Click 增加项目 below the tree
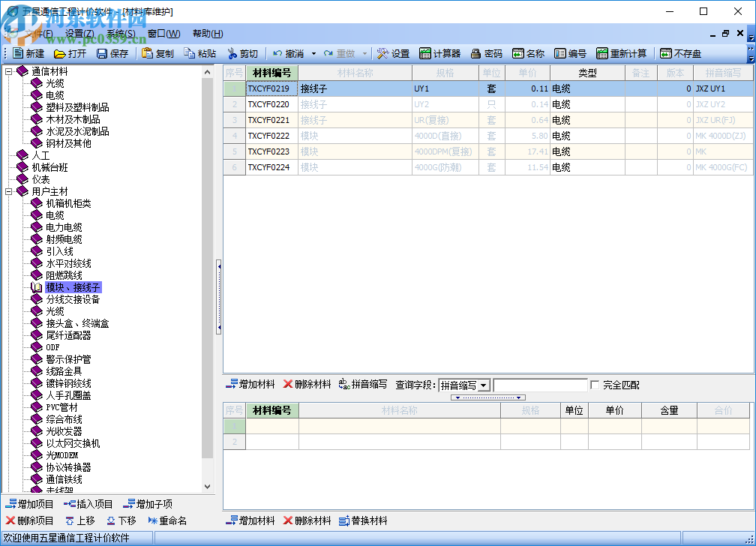 pos(29,504)
